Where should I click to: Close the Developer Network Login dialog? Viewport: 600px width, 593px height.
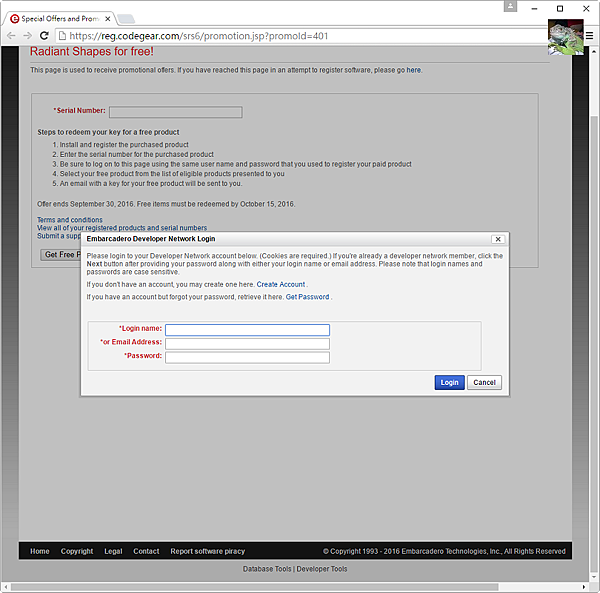(x=498, y=239)
